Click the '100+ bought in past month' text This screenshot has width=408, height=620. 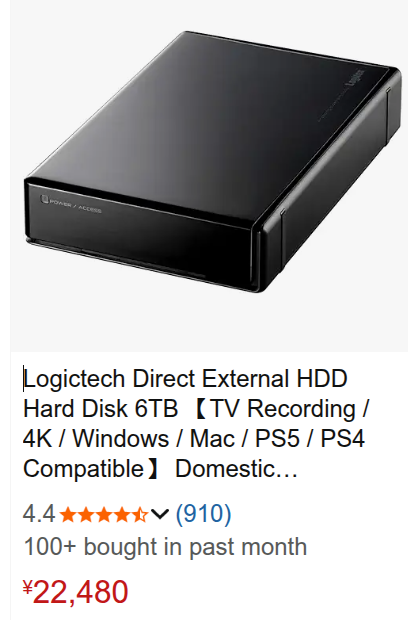click(x=165, y=547)
